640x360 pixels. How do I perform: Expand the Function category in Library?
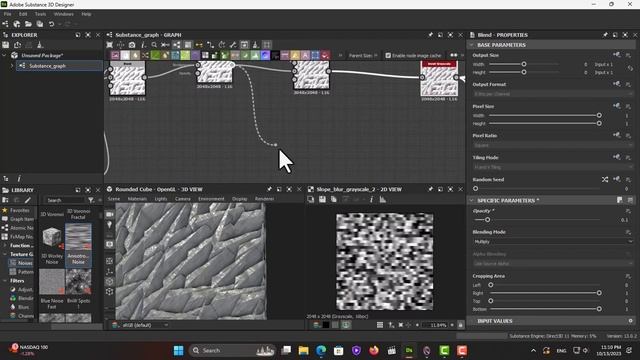coord(5,245)
